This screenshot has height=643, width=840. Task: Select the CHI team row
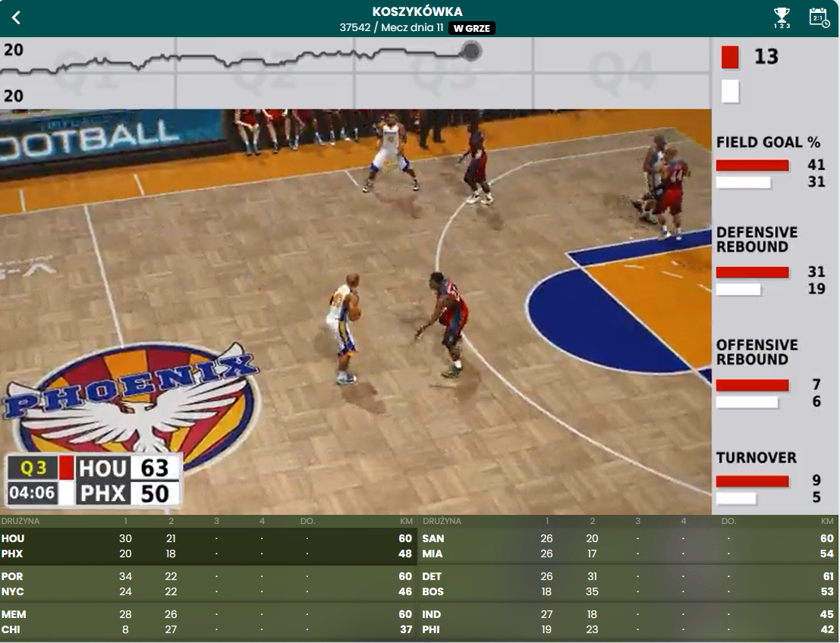(209, 629)
